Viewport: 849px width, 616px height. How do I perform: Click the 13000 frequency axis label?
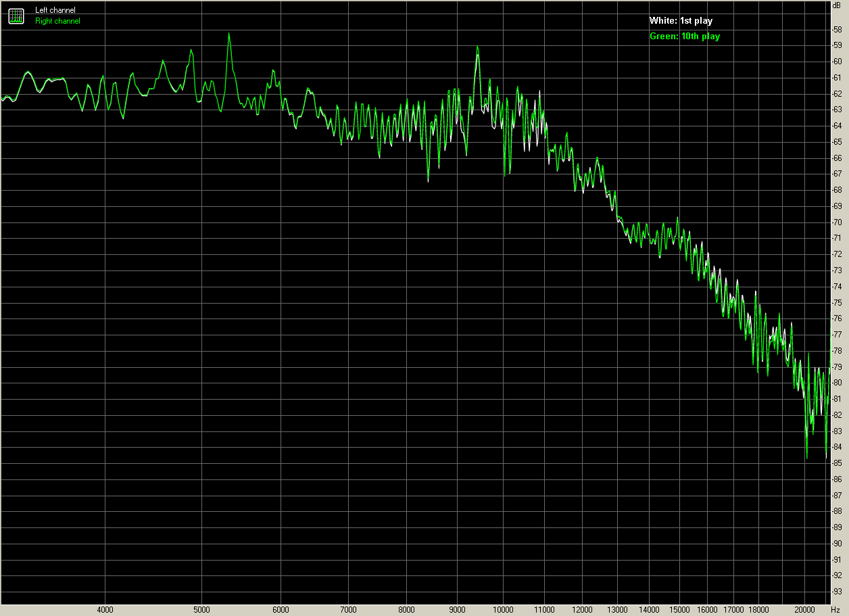[x=617, y=610]
